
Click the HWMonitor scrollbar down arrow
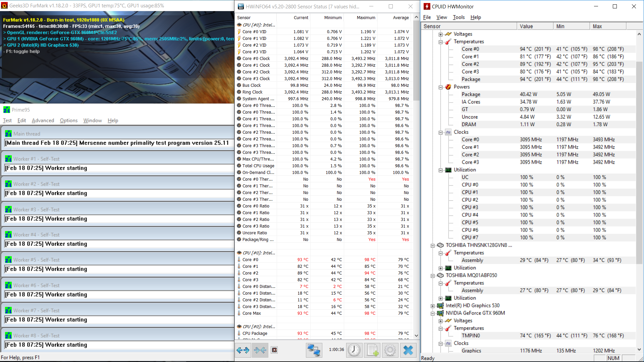(639, 349)
